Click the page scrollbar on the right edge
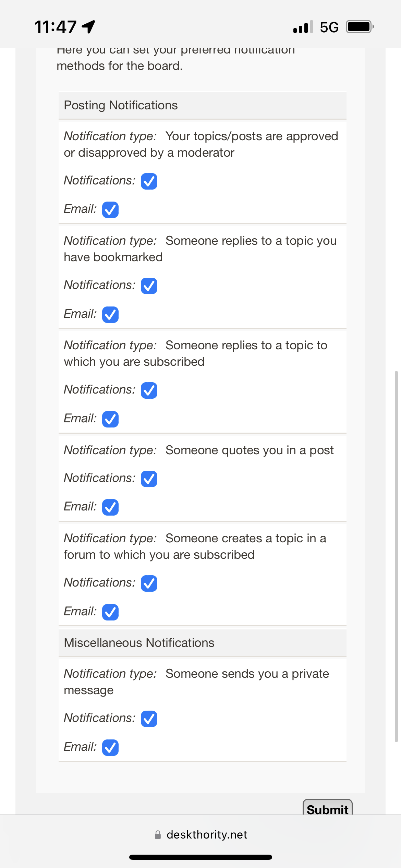The height and width of the screenshot is (868, 401). pos(396,556)
